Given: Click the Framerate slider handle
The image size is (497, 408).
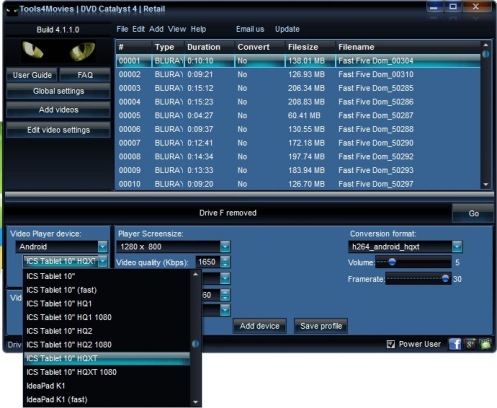Looking at the screenshot, I should click(x=445, y=279).
